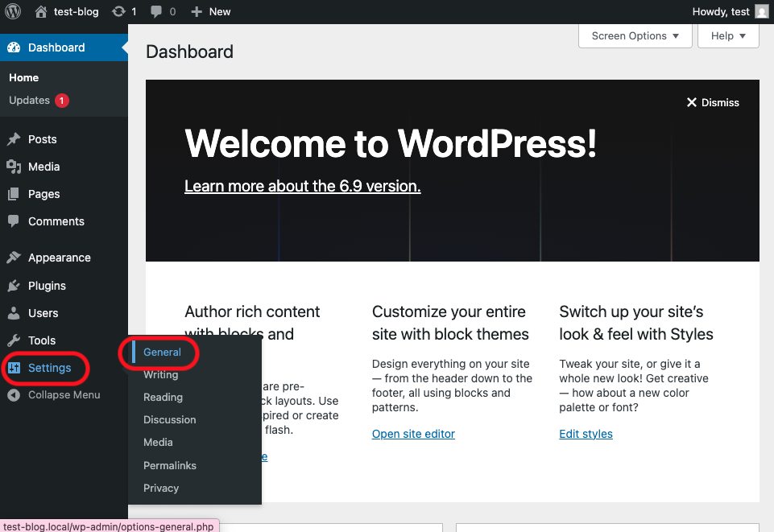Click the WordPress logo icon

click(13, 11)
